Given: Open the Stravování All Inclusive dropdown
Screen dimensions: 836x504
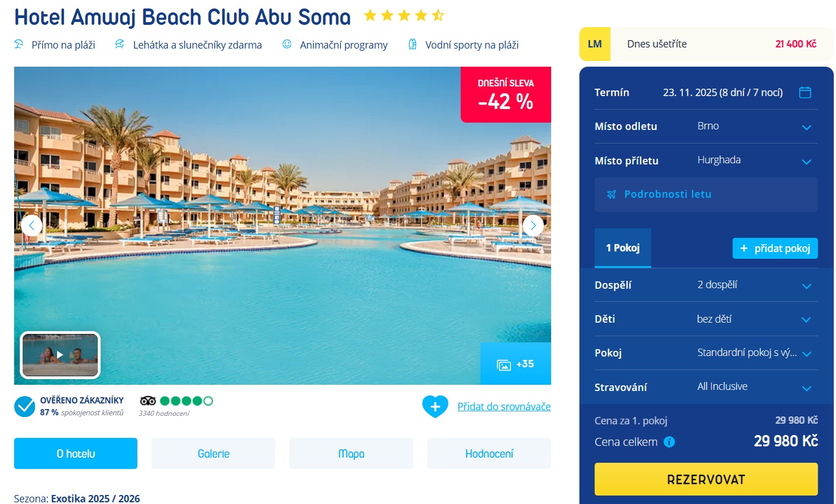Looking at the screenshot, I should 706,387.
